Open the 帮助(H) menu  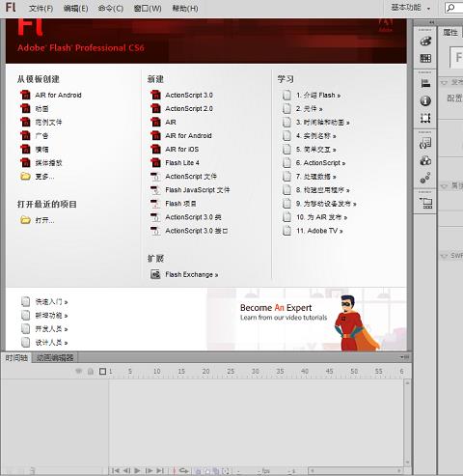[x=185, y=8]
